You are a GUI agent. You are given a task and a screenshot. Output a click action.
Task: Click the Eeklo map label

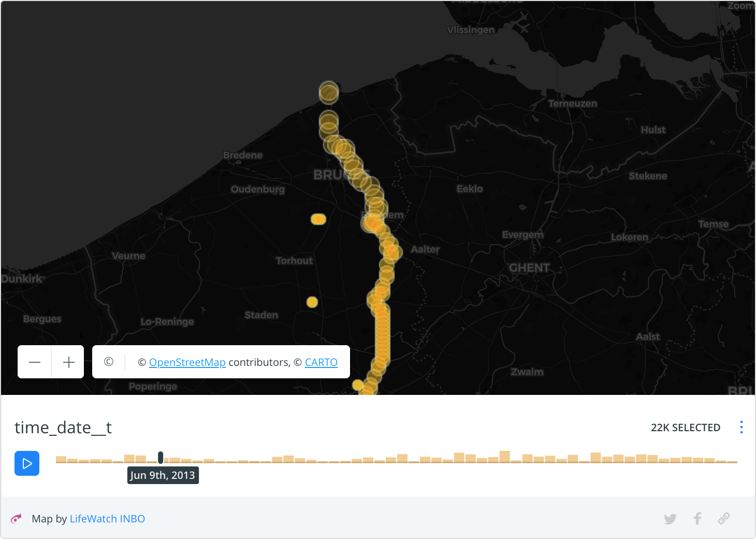point(470,189)
